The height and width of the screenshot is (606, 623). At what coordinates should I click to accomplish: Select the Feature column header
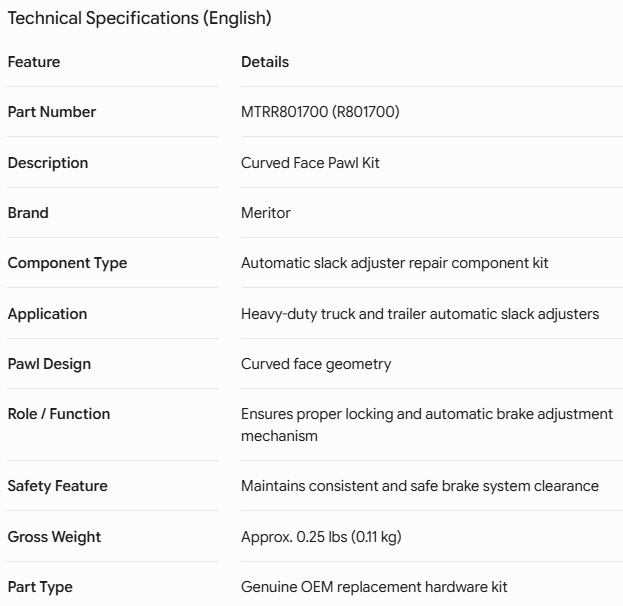point(34,62)
